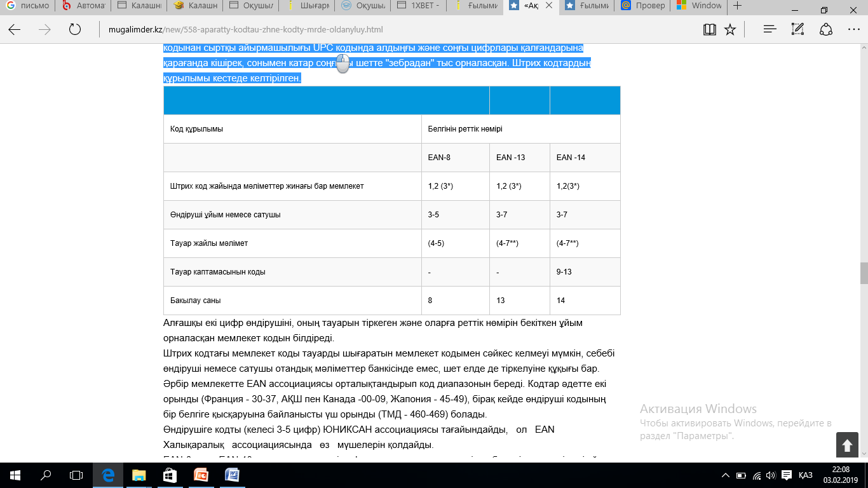Switch the ҚАЗ keyboard language indicator
Image resolution: width=868 pixels, height=488 pixels.
click(806, 475)
